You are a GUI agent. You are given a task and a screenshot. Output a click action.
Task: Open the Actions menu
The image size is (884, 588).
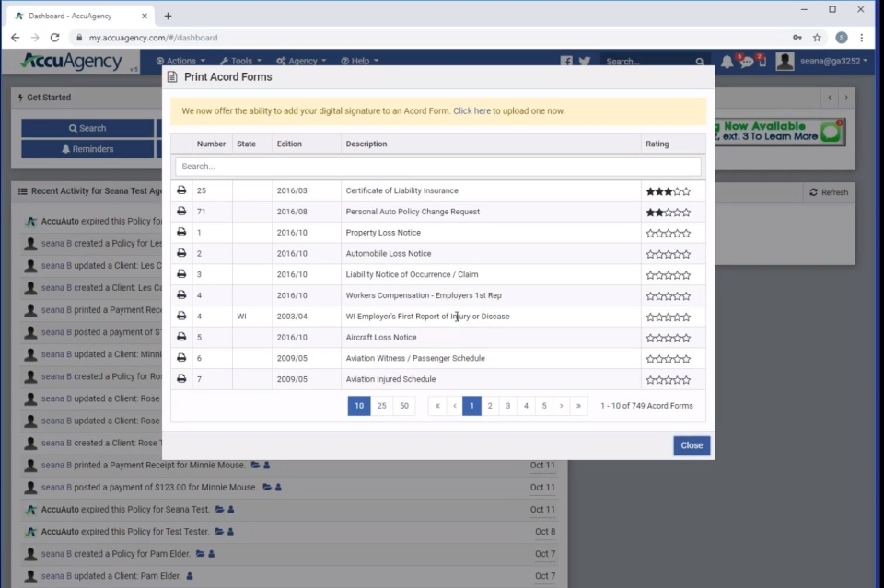(x=180, y=61)
